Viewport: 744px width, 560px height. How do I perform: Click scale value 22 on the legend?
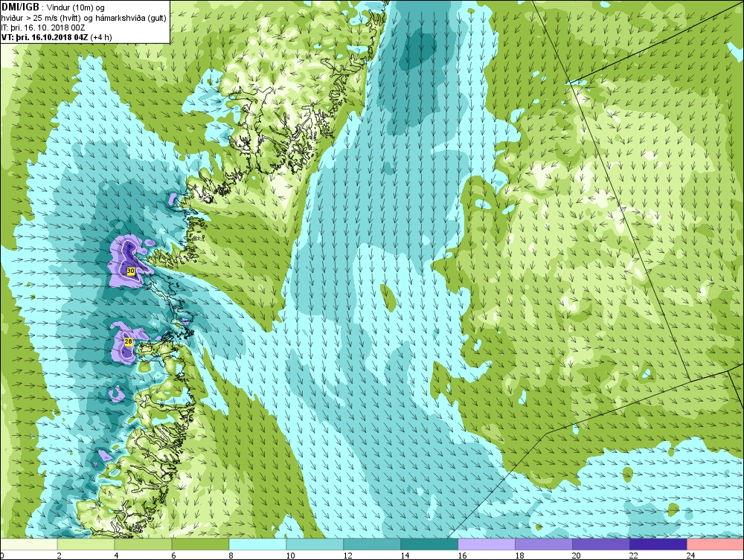[x=634, y=556]
